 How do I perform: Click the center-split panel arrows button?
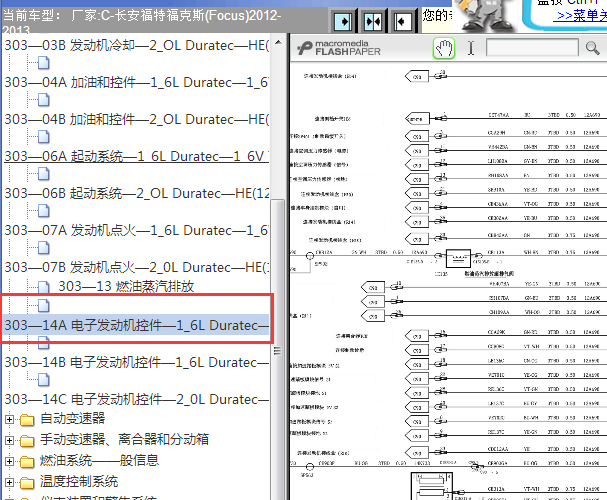(x=373, y=21)
